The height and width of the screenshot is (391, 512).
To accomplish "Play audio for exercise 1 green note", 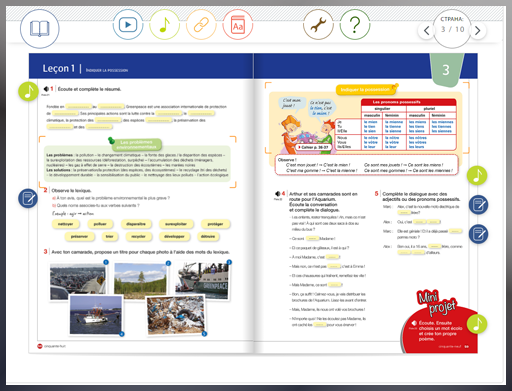I will 28,91.
